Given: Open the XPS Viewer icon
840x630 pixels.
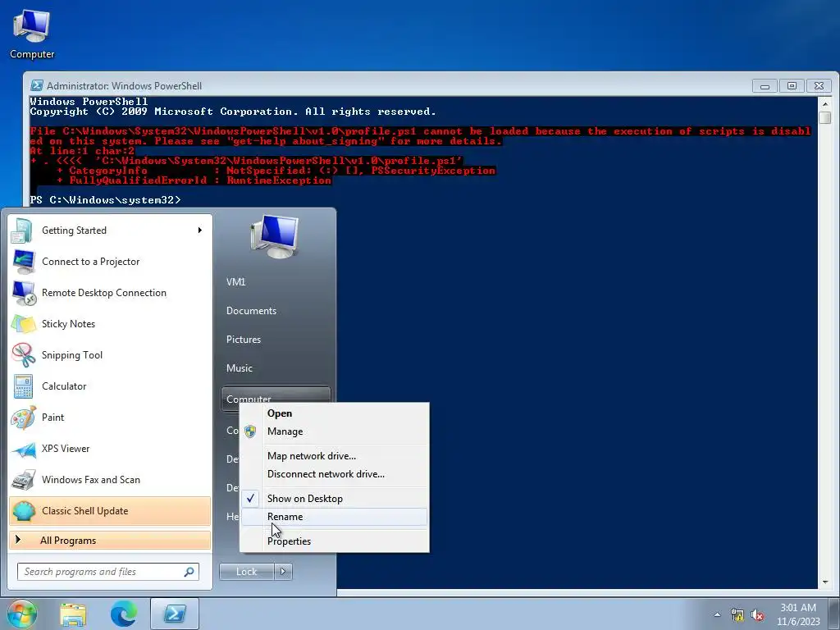Looking at the screenshot, I should (23, 449).
